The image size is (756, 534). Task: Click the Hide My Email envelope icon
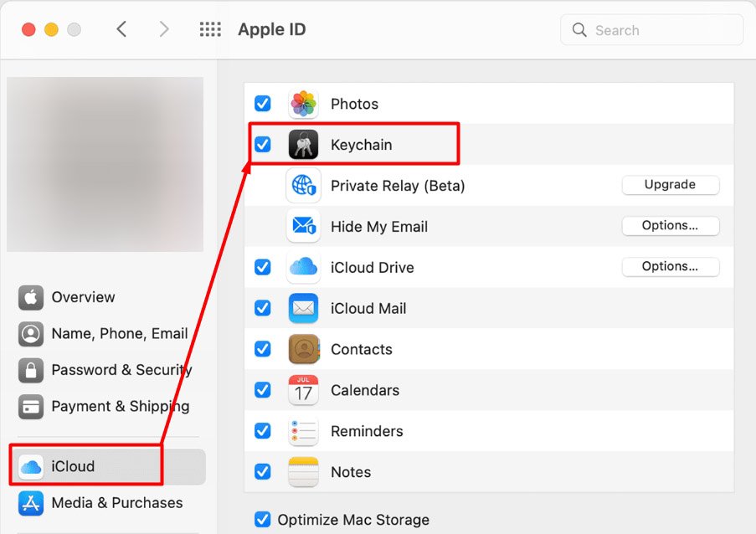pyautogui.click(x=303, y=227)
